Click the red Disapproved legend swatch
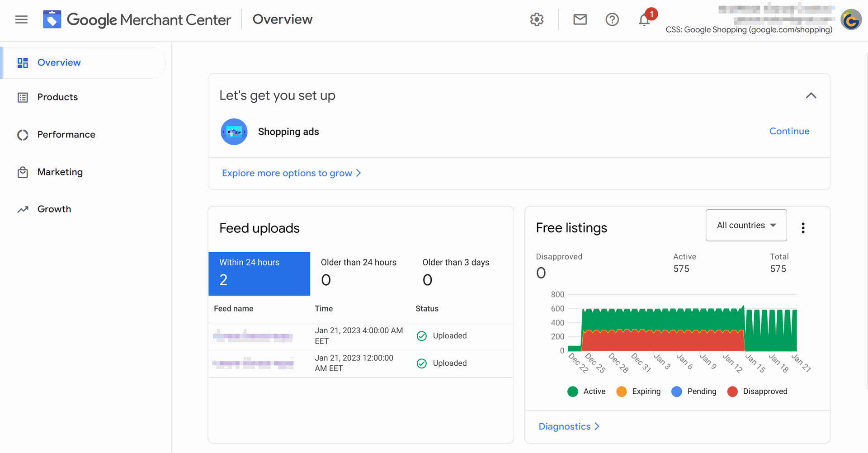 point(732,392)
